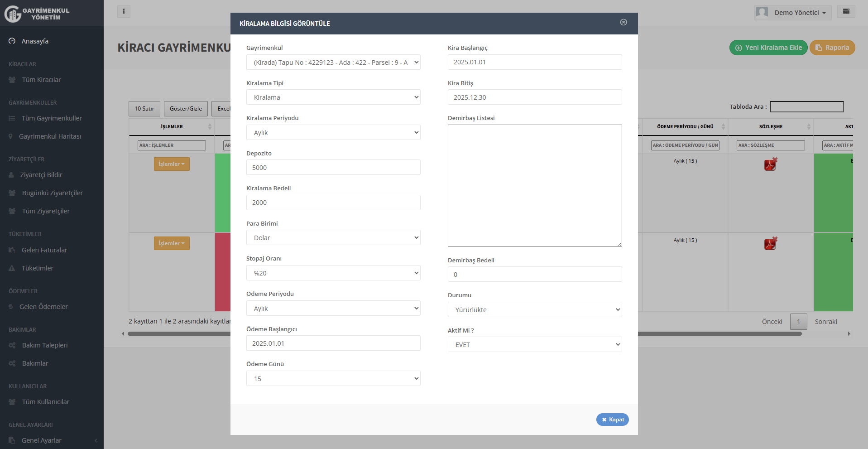Click the Gayrimenkul Yönetim logo

[37, 14]
